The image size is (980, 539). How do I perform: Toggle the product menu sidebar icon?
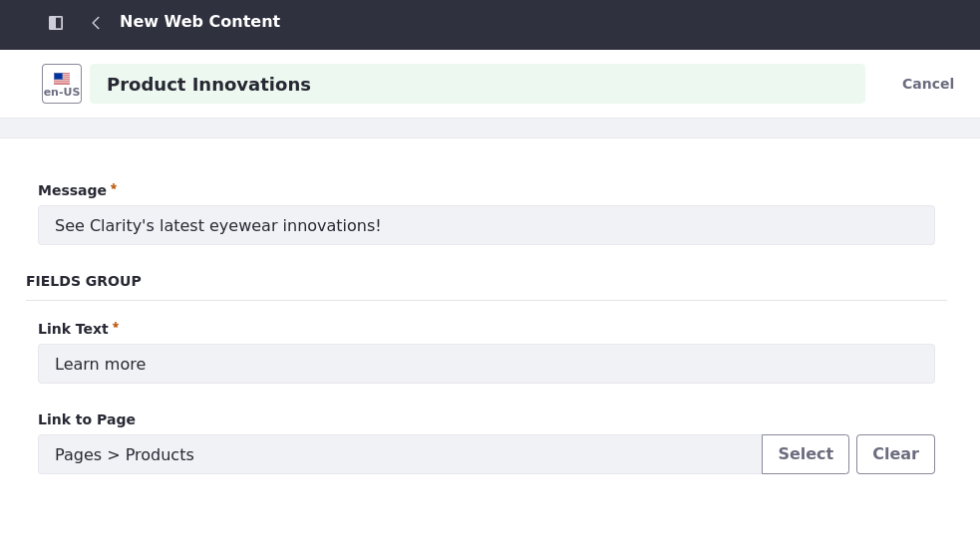click(x=56, y=23)
